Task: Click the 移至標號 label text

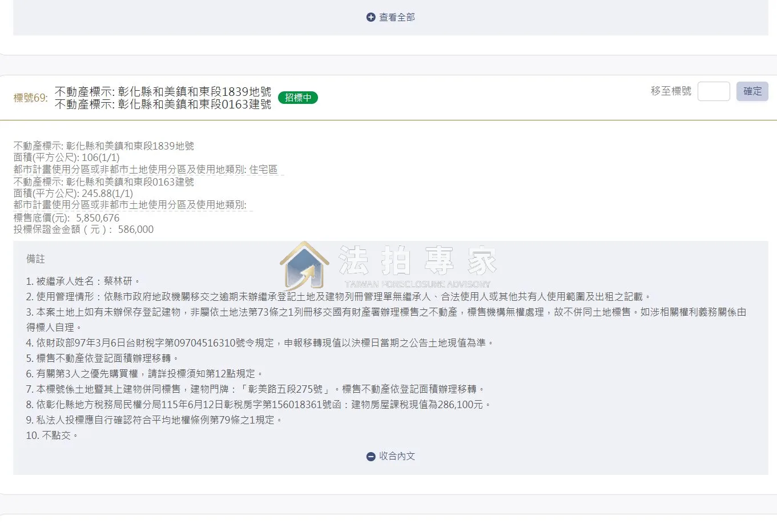Action: [x=671, y=91]
